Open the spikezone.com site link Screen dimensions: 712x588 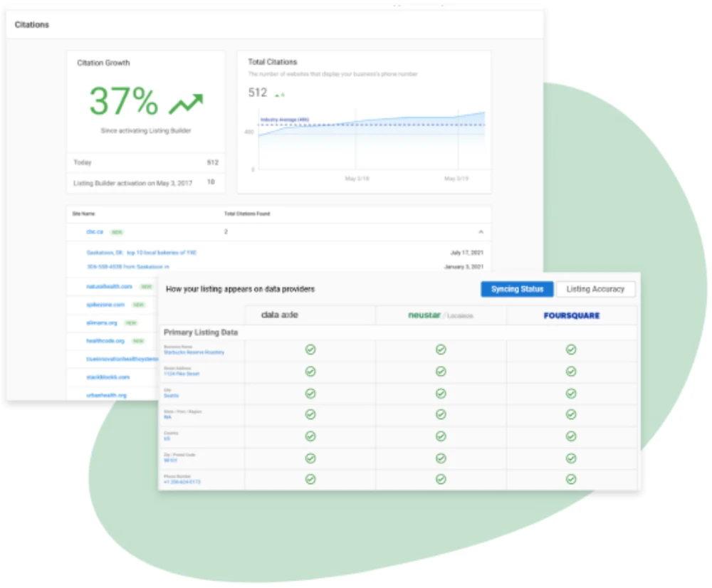(105, 305)
